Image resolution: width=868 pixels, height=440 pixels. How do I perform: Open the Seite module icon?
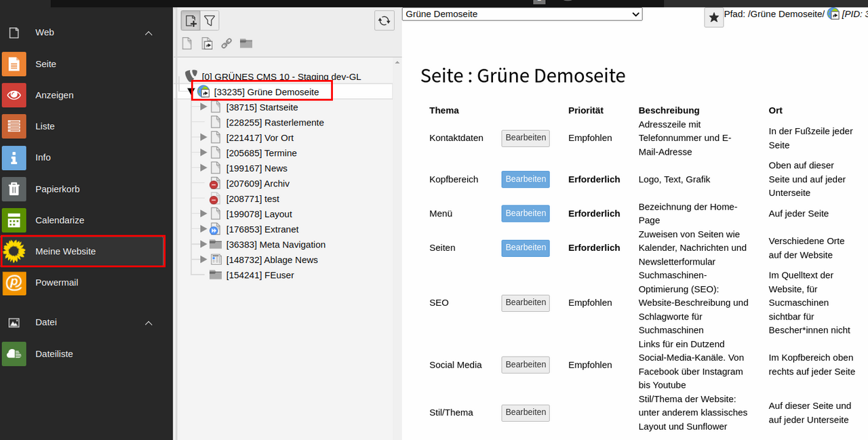coord(14,64)
